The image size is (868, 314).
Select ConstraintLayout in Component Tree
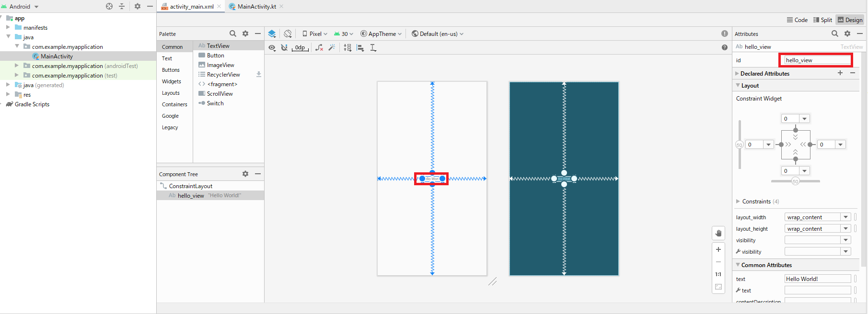[191, 186]
